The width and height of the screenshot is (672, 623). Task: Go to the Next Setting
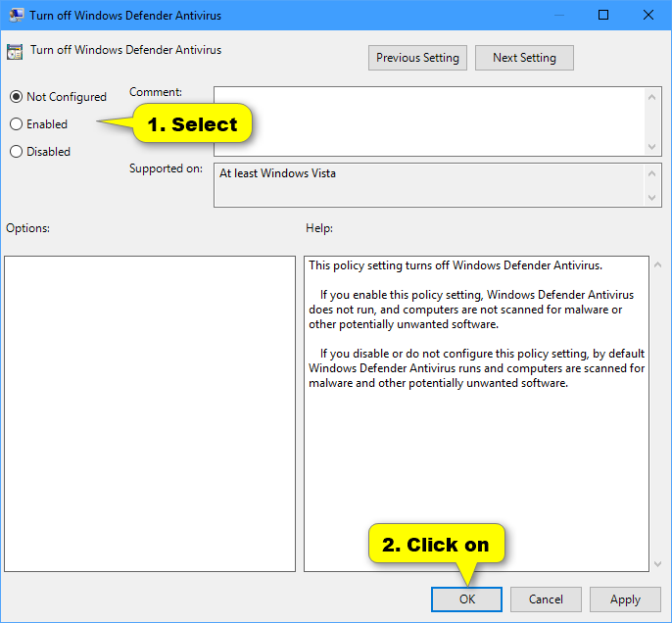(x=524, y=58)
